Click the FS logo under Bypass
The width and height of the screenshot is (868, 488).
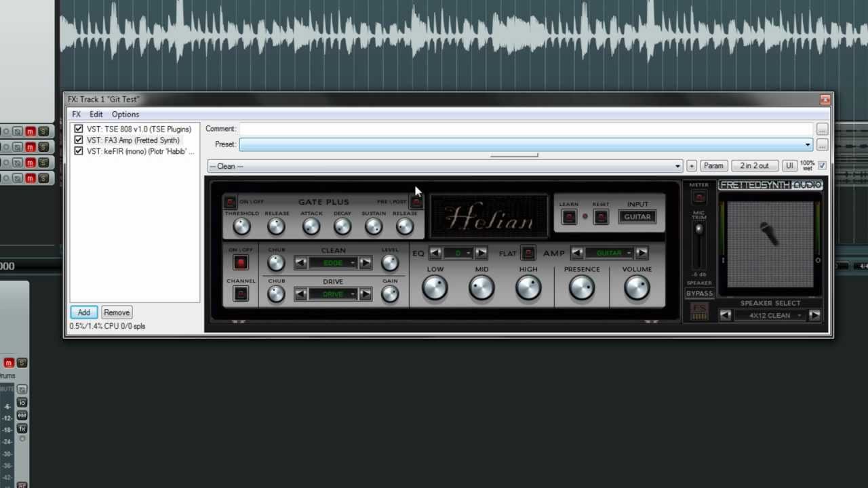coord(699,311)
